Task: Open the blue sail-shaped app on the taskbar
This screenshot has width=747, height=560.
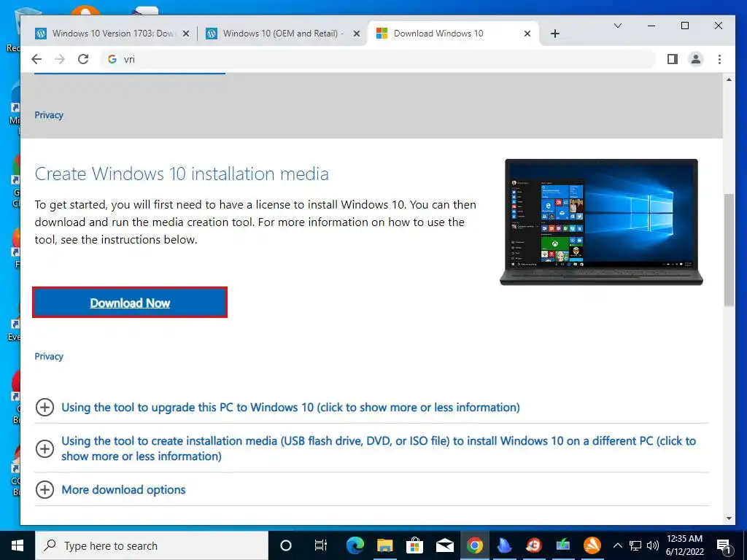Action: click(x=504, y=545)
